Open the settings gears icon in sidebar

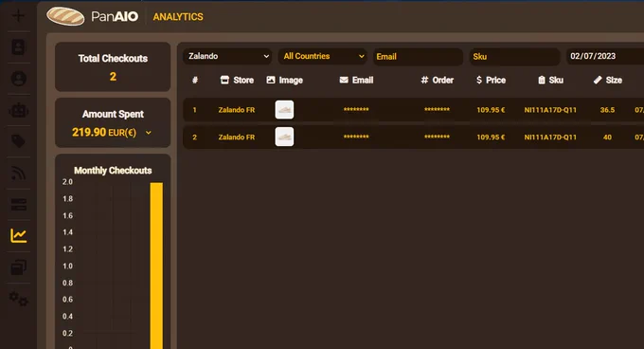click(x=19, y=299)
